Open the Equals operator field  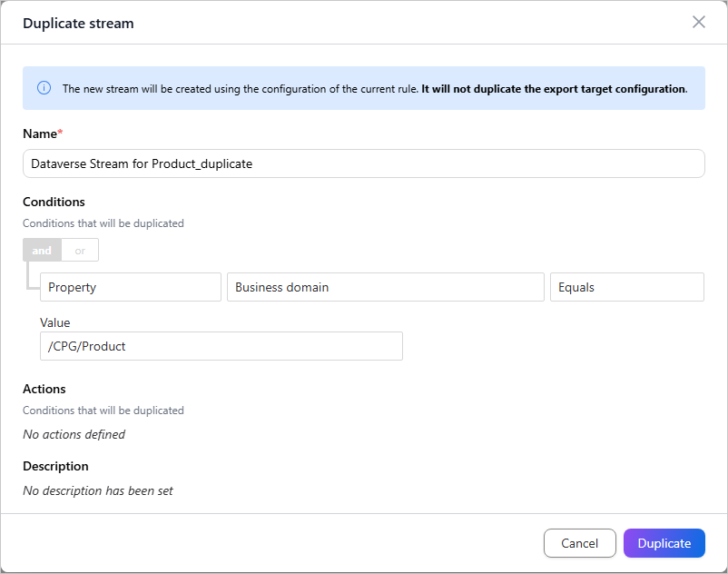click(626, 287)
